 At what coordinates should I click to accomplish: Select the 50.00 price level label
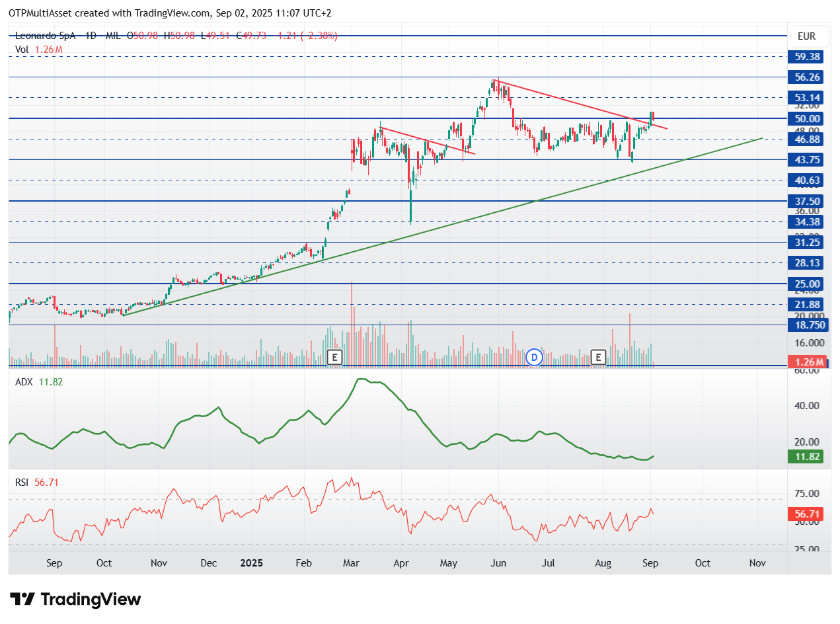click(x=807, y=118)
